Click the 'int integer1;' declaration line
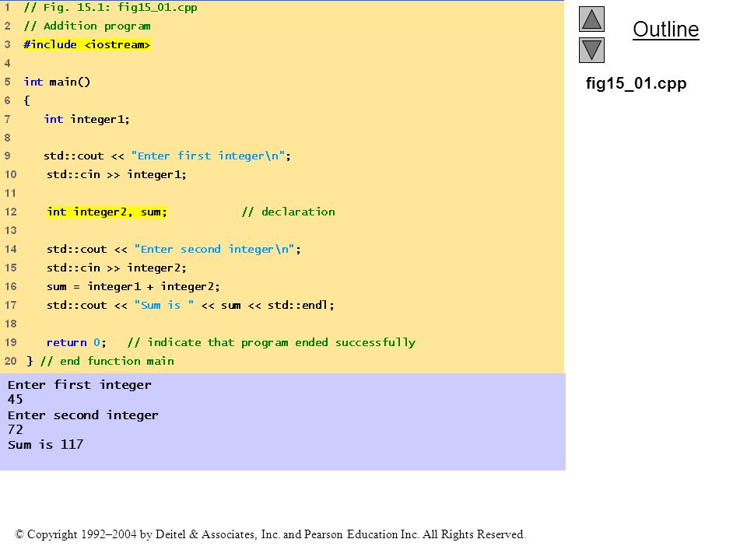 pos(86,119)
